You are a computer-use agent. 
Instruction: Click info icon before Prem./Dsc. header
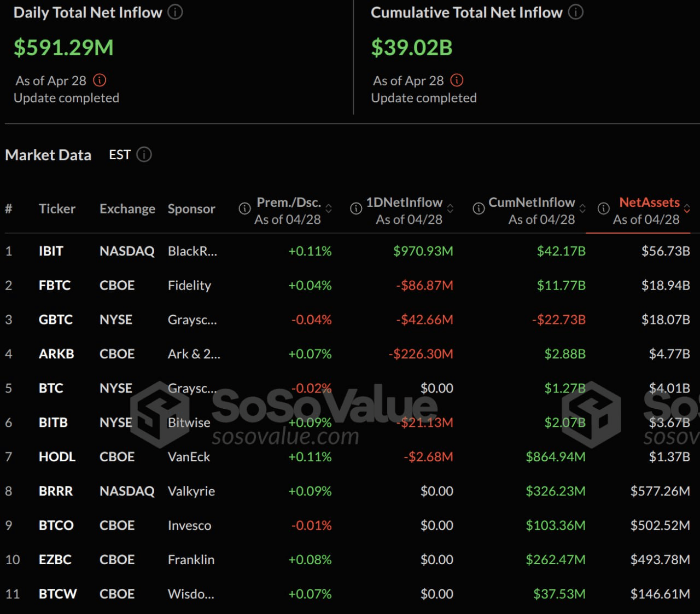(x=244, y=208)
